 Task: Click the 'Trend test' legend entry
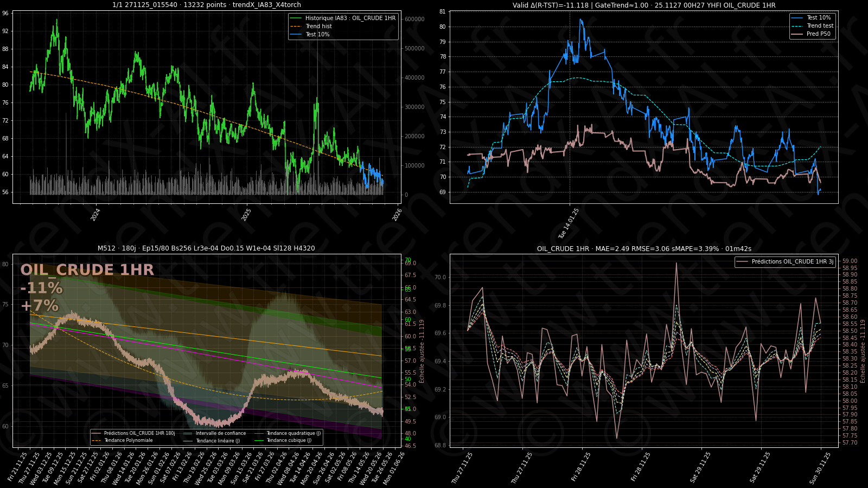pos(820,25)
